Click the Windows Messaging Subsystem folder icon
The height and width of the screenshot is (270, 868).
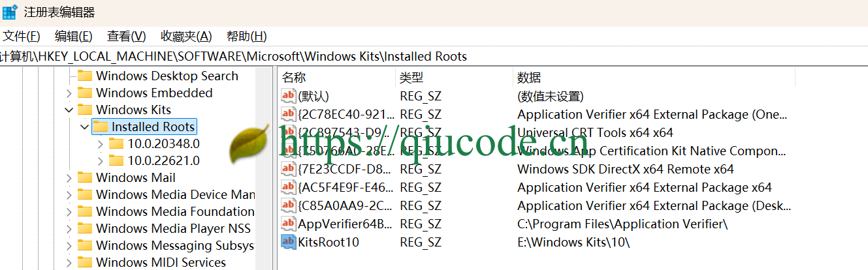tap(85, 245)
